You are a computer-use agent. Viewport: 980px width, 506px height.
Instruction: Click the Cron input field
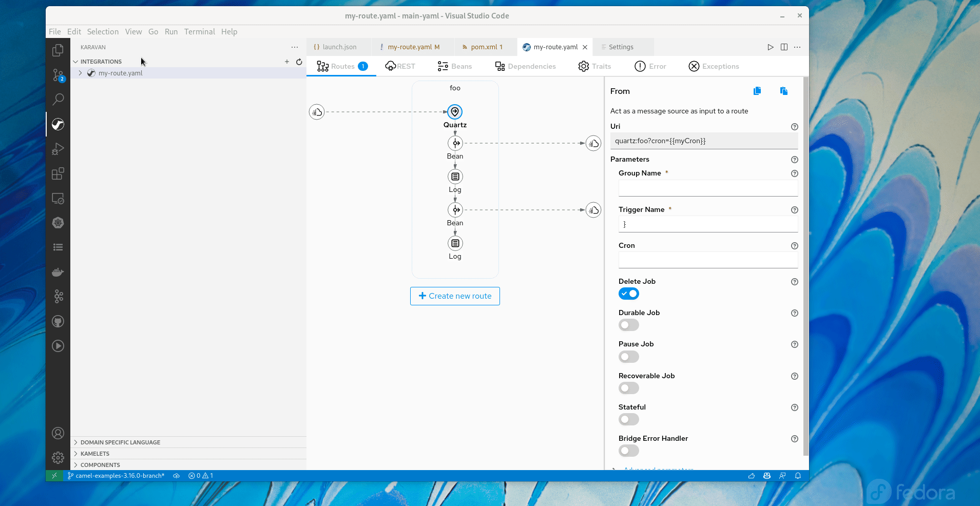coord(708,260)
